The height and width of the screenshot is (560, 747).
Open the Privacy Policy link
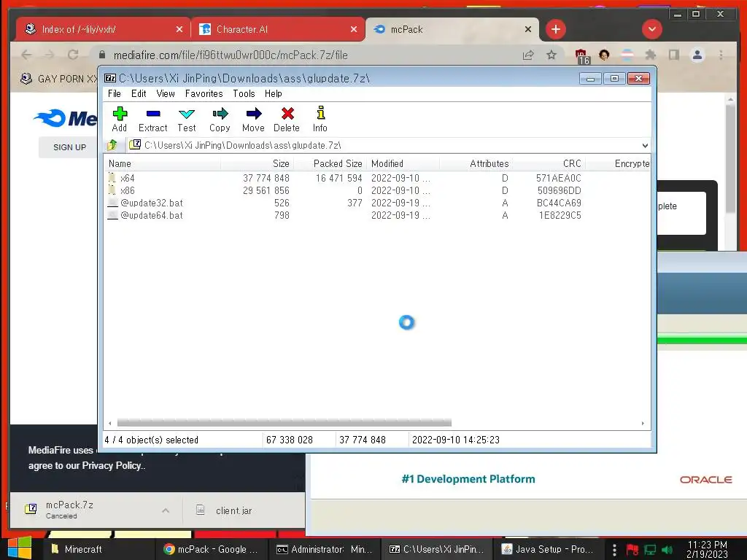tap(112, 465)
